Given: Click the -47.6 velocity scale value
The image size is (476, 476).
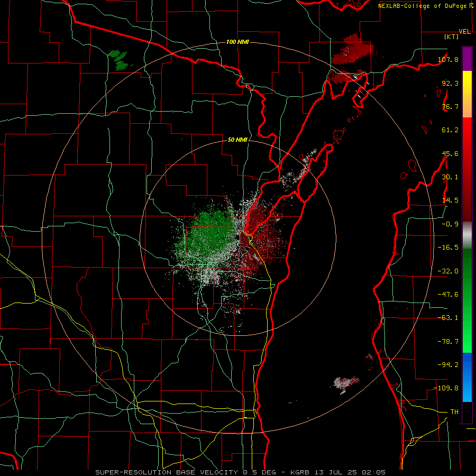Looking at the screenshot, I should pos(448,295).
